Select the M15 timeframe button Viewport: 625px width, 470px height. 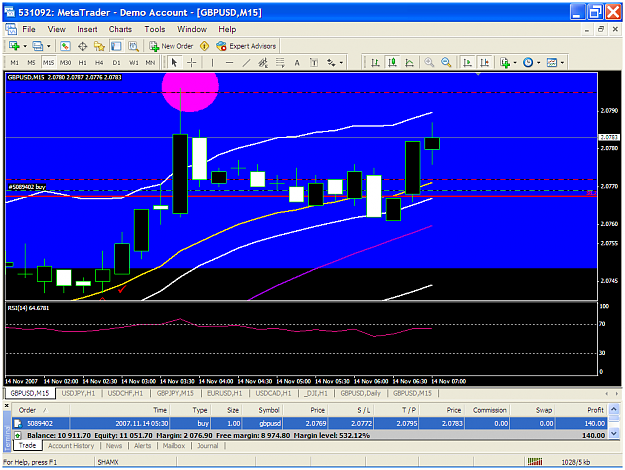(x=48, y=63)
